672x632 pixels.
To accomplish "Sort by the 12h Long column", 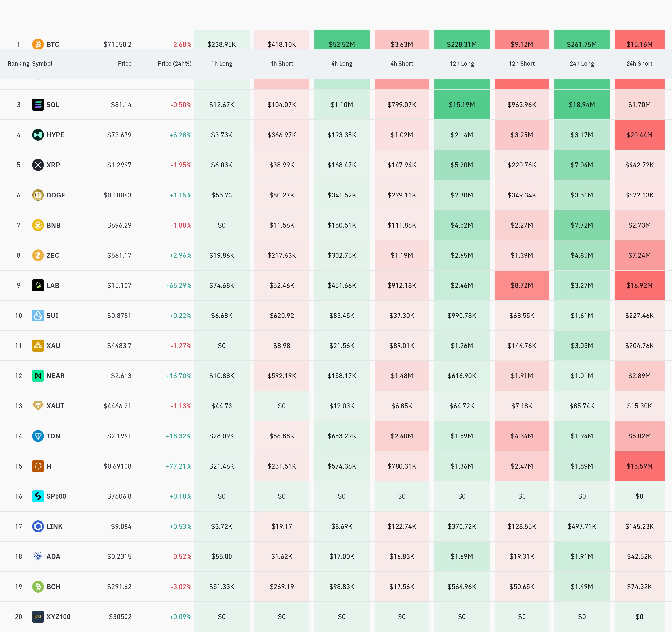I will tap(462, 63).
